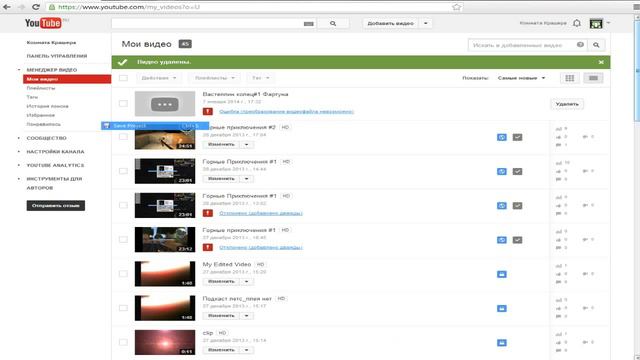Open the Действия dropdown
640x360 pixels.
[158, 78]
